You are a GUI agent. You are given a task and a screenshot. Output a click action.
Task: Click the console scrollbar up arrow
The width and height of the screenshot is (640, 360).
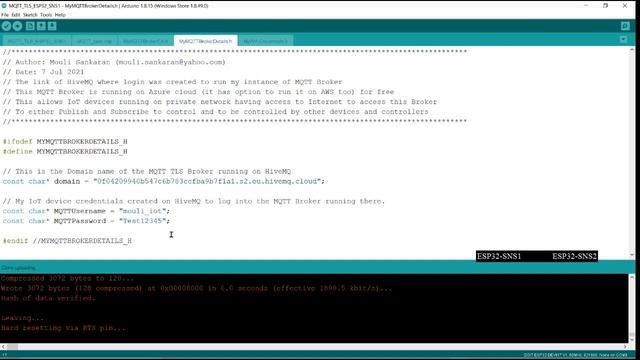click(x=632, y=277)
